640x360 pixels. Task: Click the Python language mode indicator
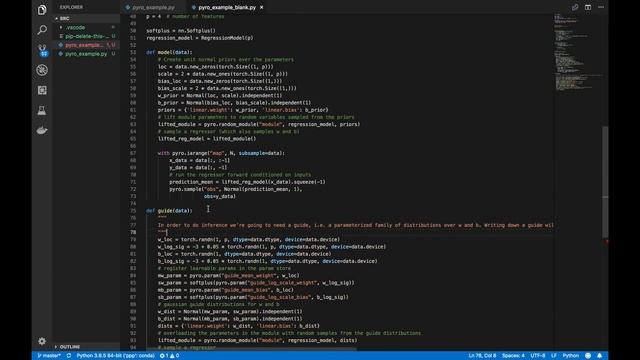pos(571,356)
